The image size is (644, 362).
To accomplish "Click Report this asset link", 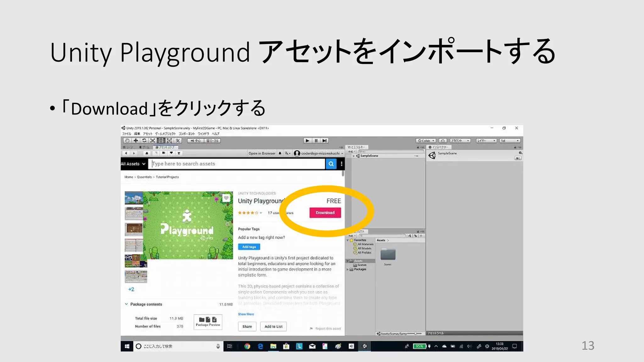I will click(325, 329).
